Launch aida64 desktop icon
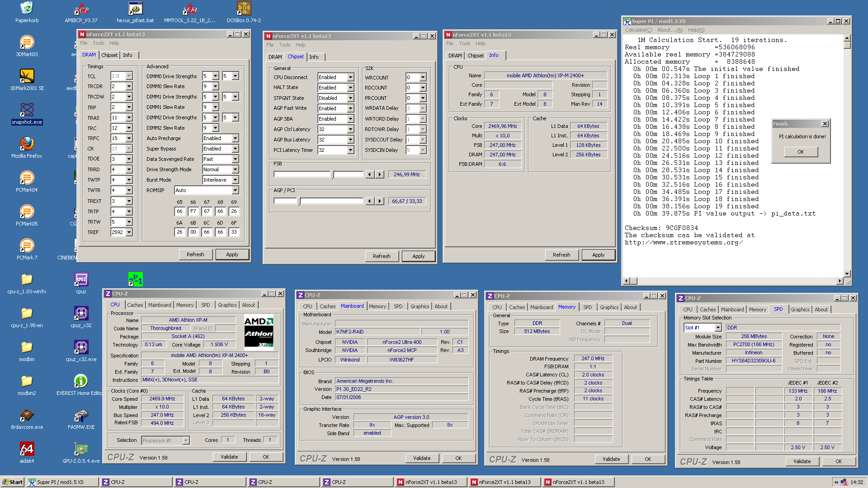 (27, 453)
